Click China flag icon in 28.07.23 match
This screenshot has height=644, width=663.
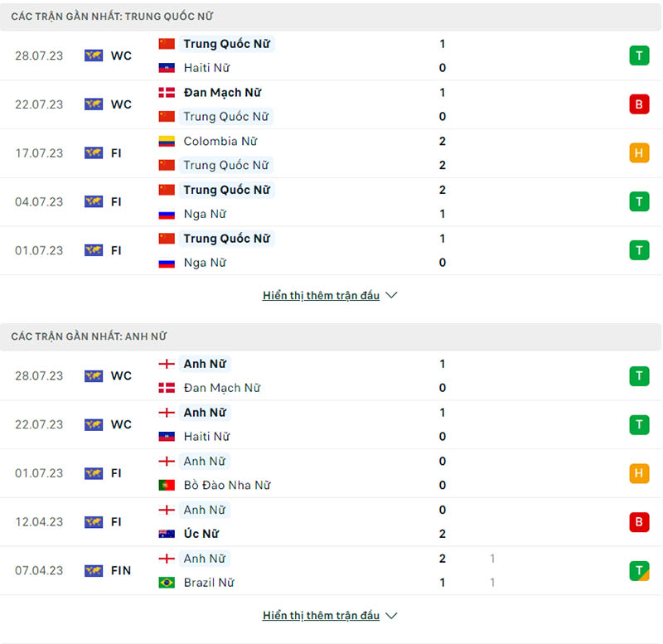[167, 44]
